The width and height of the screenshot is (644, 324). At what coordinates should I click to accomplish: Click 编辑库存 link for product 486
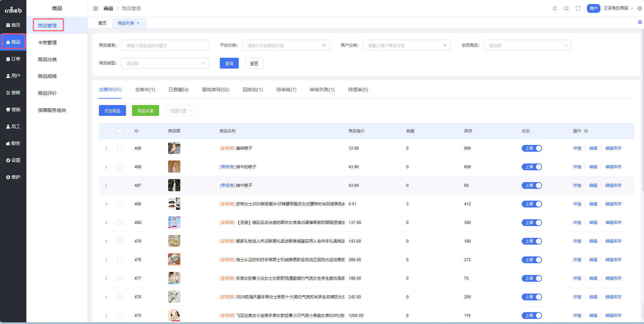tap(613, 204)
